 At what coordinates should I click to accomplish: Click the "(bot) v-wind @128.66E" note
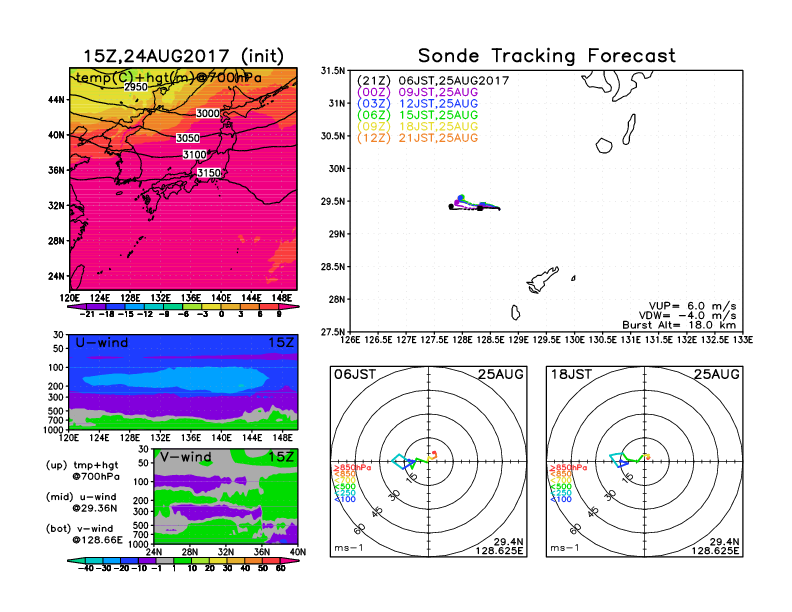coord(84,534)
